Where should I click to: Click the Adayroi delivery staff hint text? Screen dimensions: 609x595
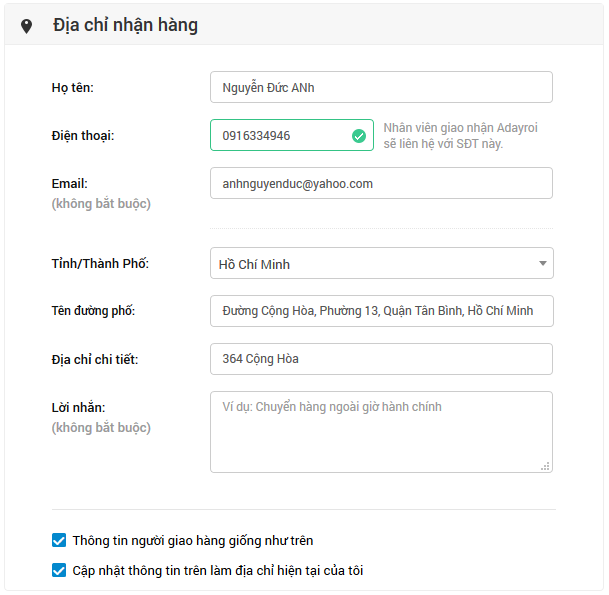[x=461, y=136]
